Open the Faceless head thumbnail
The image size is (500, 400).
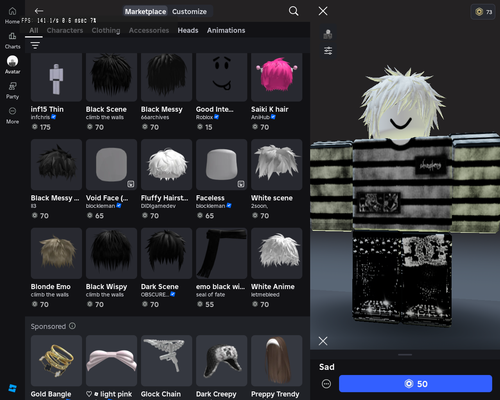pos(221,165)
